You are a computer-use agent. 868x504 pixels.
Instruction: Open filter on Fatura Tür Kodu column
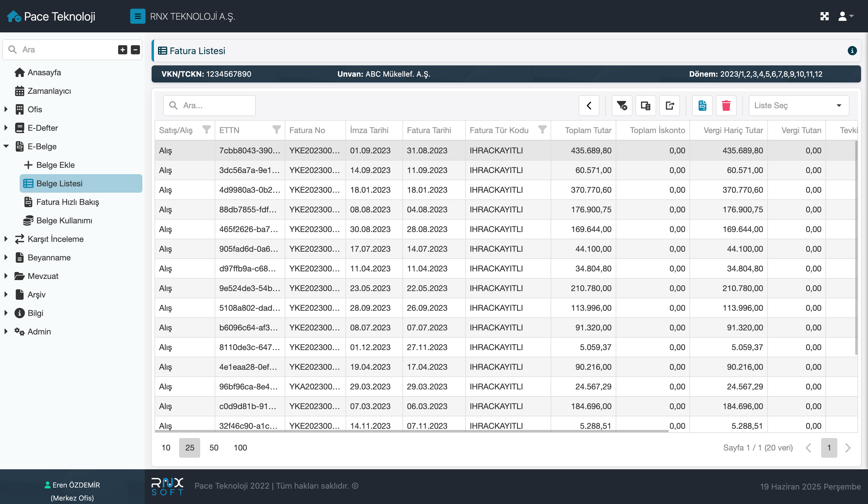tap(542, 130)
